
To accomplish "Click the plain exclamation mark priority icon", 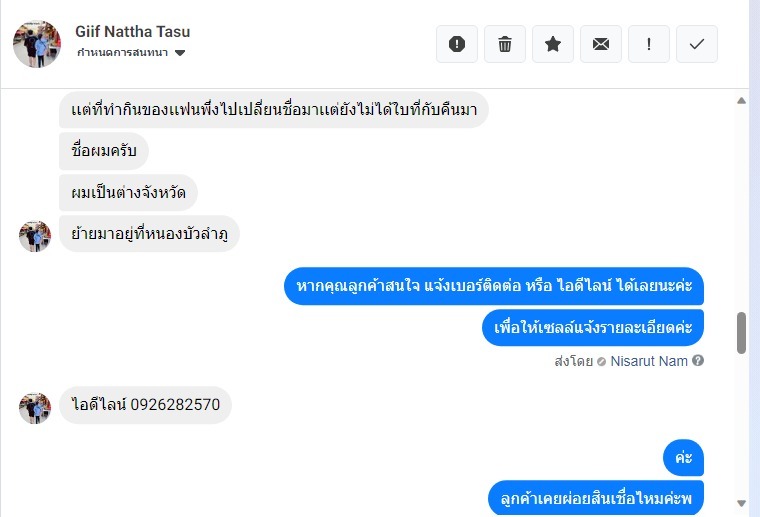I will (x=649, y=44).
